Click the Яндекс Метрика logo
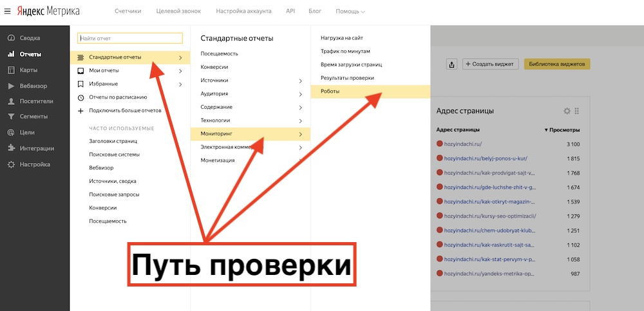The image size is (644, 311). pos(48,11)
